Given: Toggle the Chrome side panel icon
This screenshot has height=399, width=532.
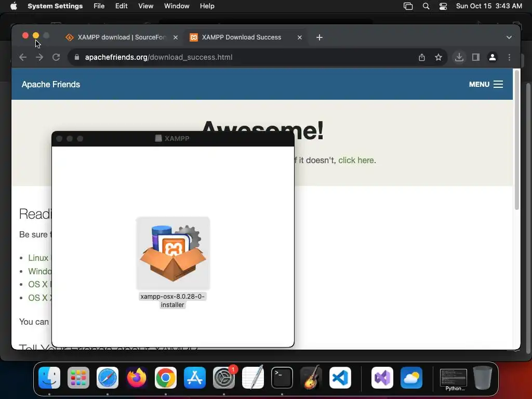Looking at the screenshot, I should point(476,57).
